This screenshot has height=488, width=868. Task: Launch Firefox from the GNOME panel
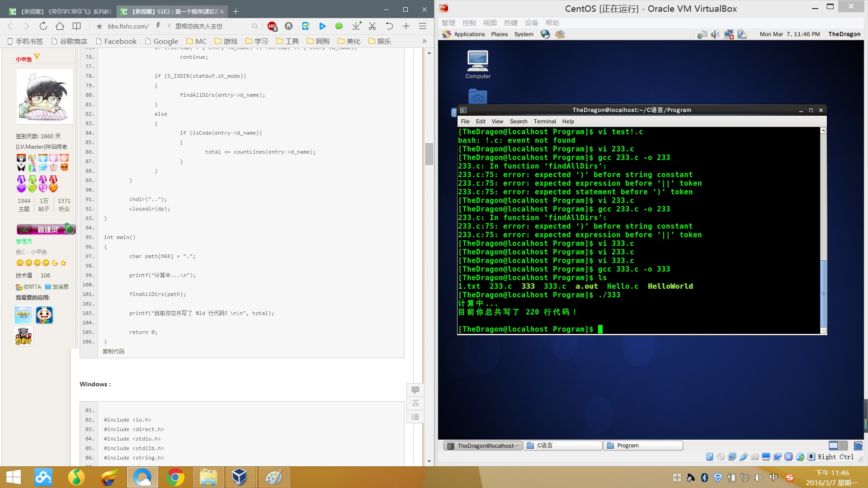pos(545,34)
